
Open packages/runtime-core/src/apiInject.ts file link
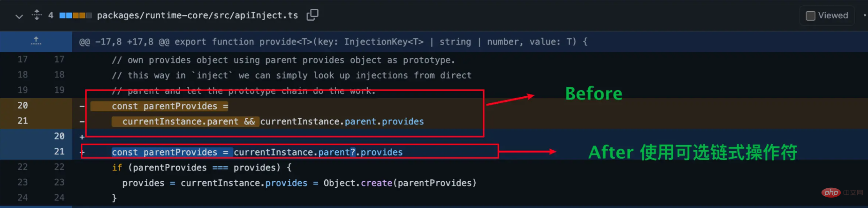coord(197,15)
